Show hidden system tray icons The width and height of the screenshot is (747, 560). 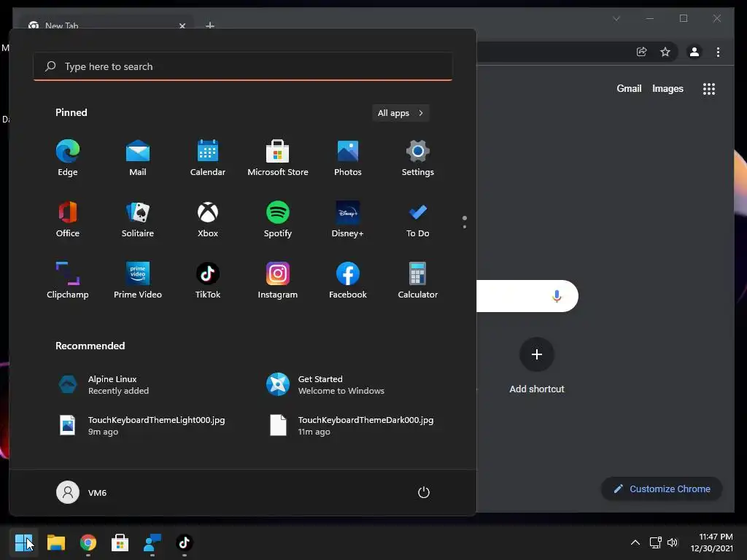635,542
